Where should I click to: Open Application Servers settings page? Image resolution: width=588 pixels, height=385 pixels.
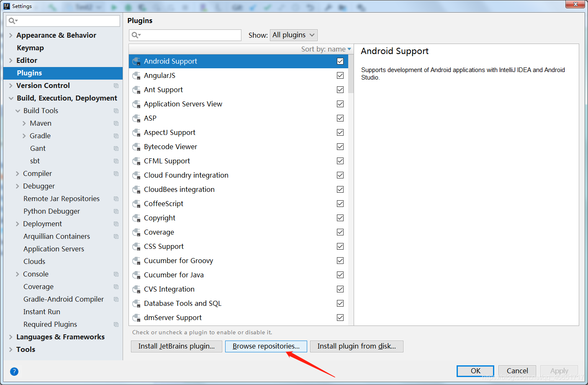[54, 249]
